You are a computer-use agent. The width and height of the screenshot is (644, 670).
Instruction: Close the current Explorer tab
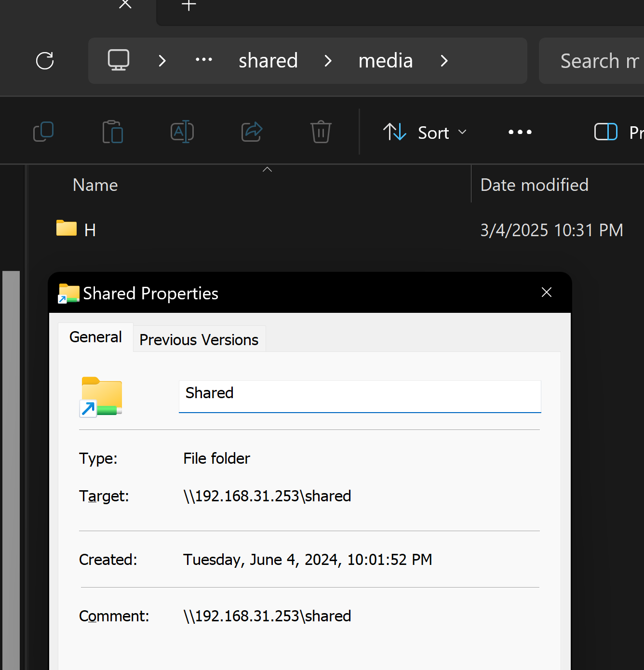[125, 4]
